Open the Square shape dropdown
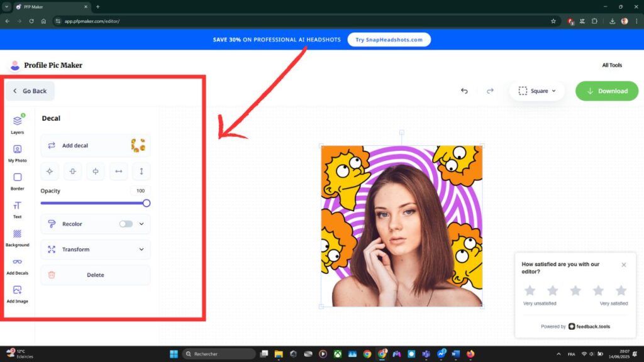This screenshot has height=362, width=644. (x=537, y=90)
